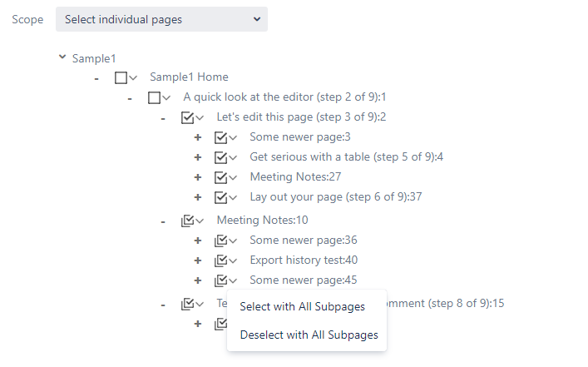
Task: Expand Meeting Notes:27 plus icon
Action: [198, 177]
